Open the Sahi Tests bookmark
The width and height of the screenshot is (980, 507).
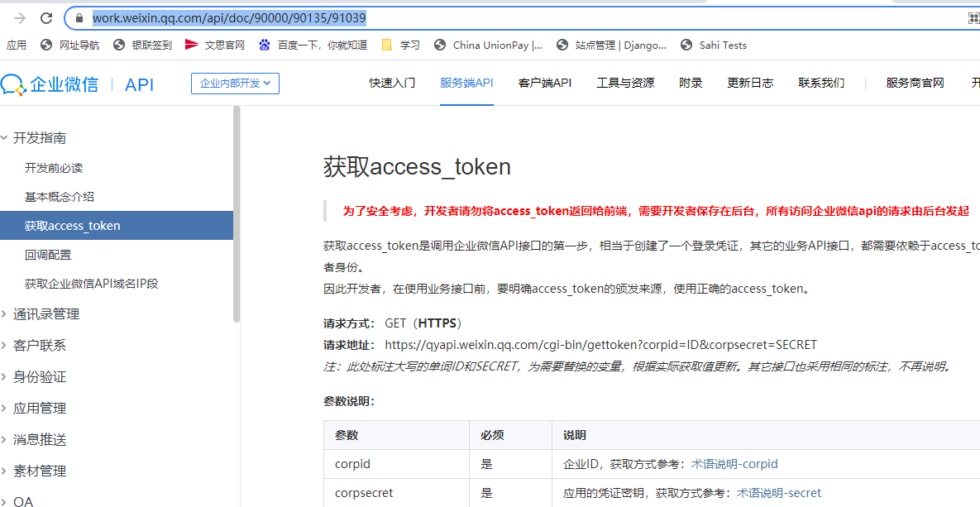point(714,45)
